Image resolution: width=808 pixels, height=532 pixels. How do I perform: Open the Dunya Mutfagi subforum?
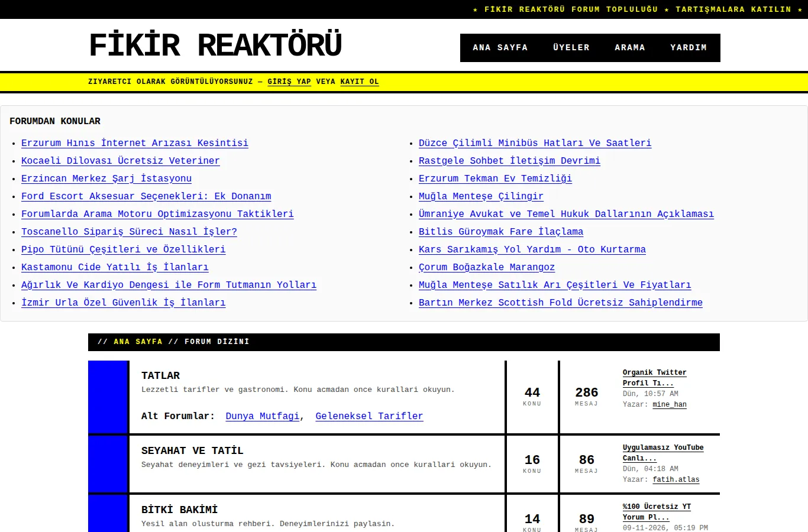263,416
